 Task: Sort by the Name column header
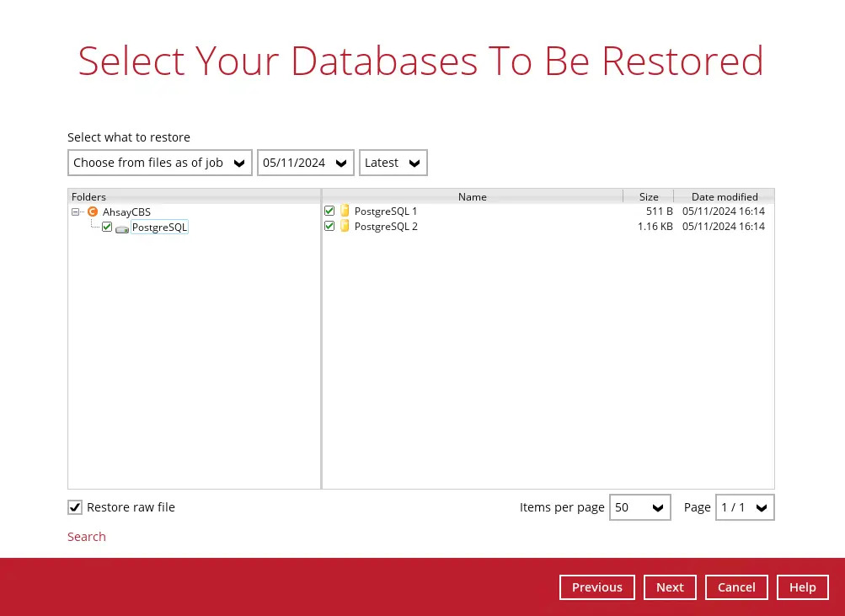tap(472, 196)
